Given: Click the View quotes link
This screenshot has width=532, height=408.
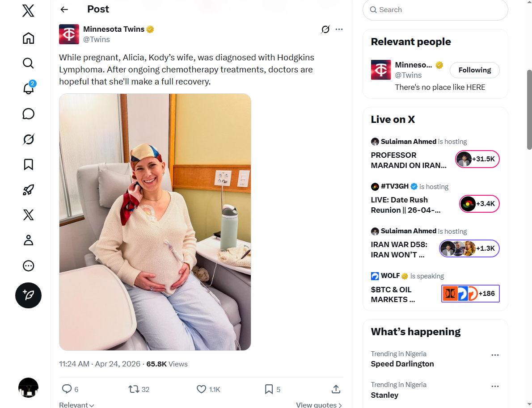Looking at the screenshot, I should pos(319,405).
